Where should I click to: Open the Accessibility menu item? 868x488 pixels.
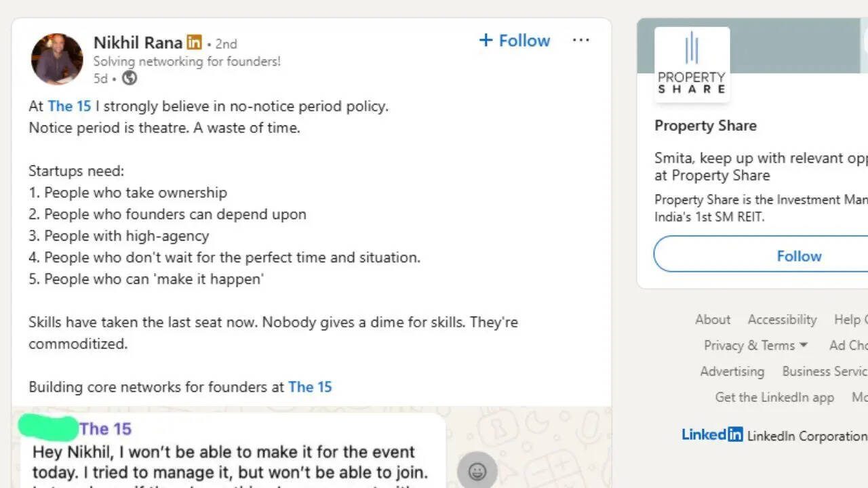pyautogui.click(x=782, y=319)
